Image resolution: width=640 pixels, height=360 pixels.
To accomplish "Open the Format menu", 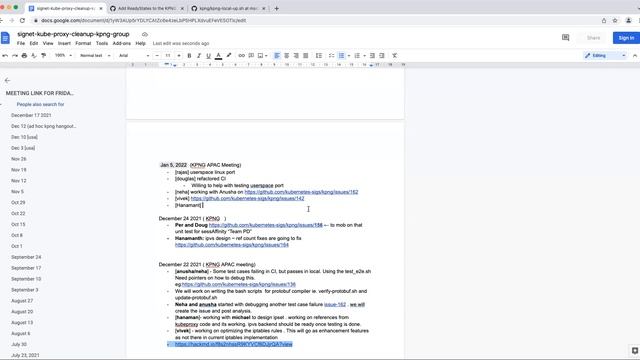I will pyautogui.click(x=83, y=43).
